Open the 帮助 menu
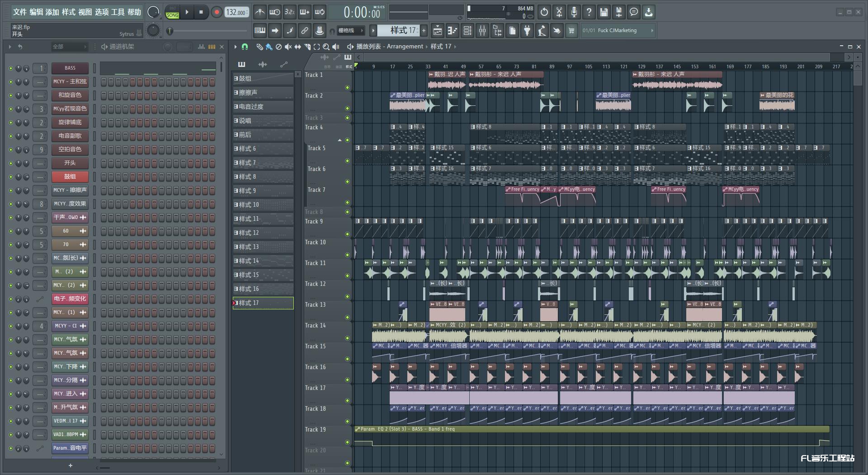The width and height of the screenshot is (868, 475). coord(134,12)
